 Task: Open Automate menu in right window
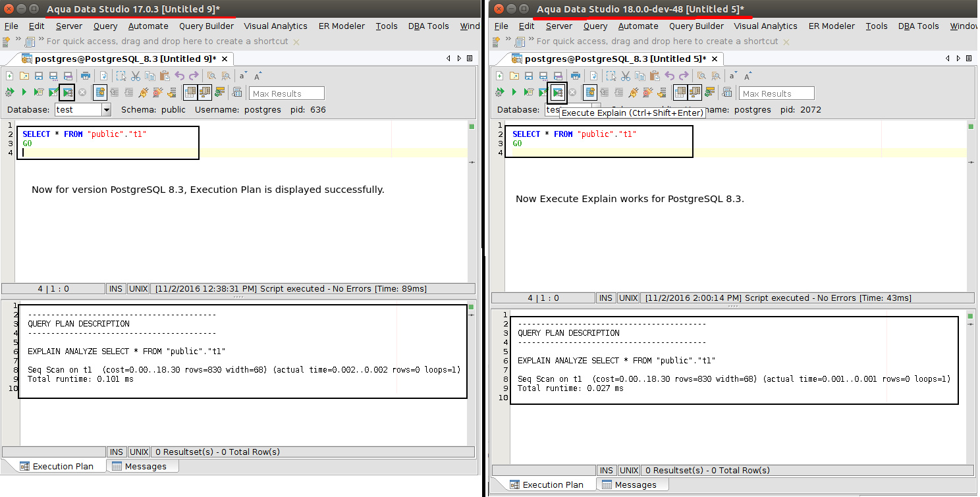[638, 26]
